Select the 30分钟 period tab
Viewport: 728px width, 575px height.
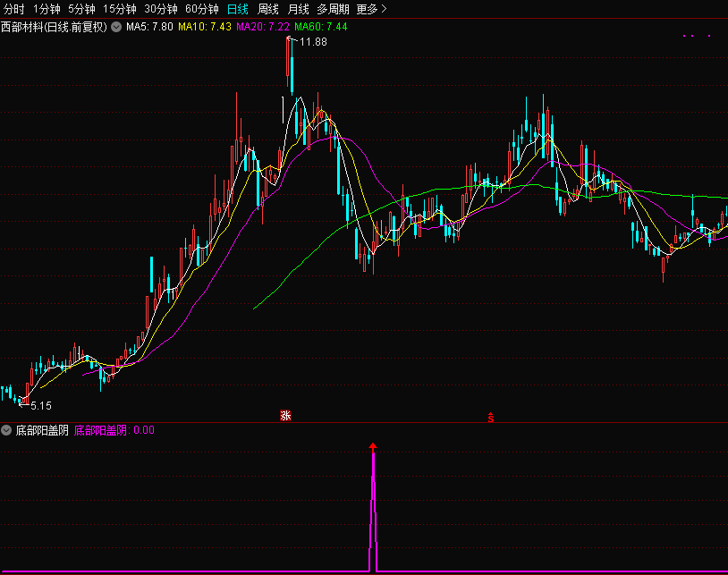(x=161, y=9)
